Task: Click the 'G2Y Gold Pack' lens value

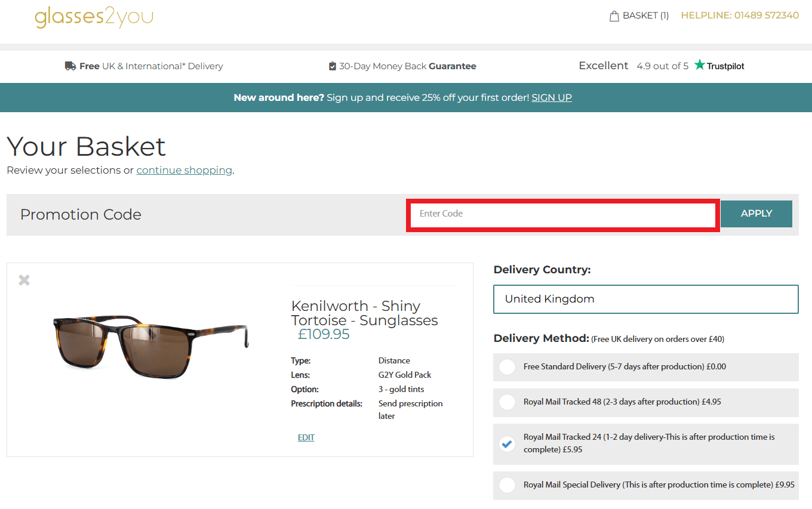Action: [x=405, y=375]
